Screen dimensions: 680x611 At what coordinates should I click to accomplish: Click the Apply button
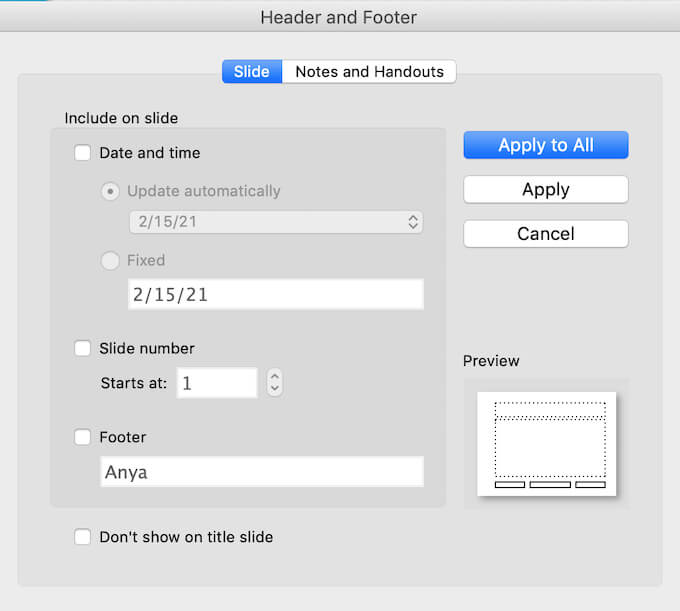pos(546,190)
